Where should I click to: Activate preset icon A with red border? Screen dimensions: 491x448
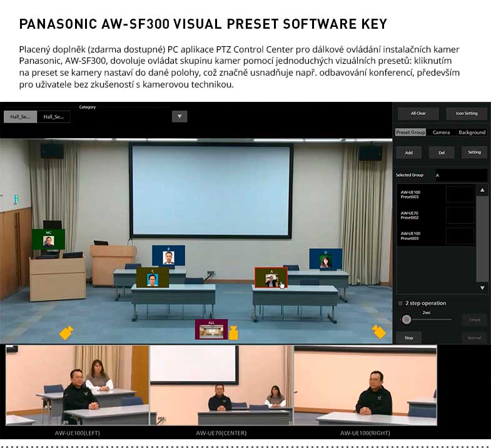(x=271, y=278)
